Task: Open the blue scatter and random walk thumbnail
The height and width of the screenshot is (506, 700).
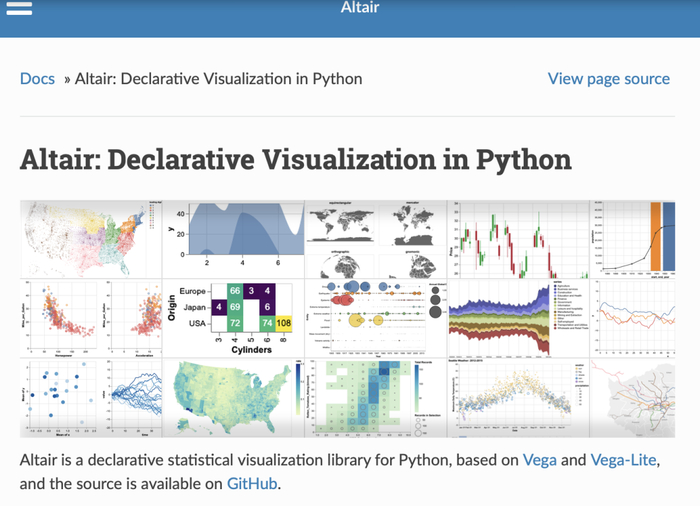Action: tap(91, 397)
